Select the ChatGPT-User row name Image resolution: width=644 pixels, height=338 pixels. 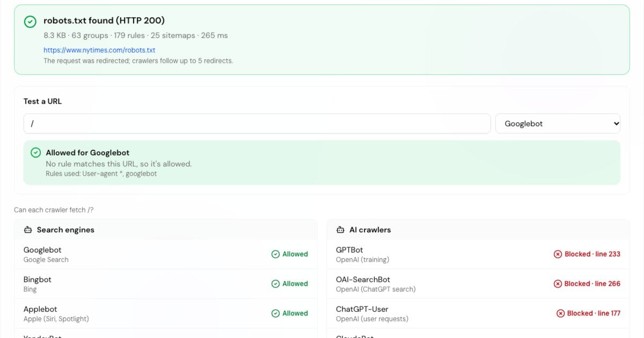(x=362, y=309)
